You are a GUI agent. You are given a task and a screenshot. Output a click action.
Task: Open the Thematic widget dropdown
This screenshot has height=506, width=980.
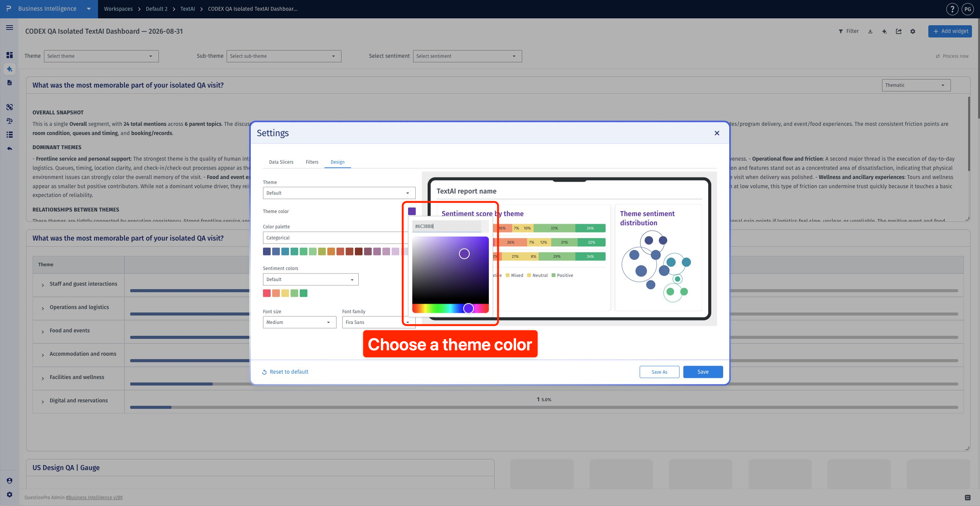pos(916,85)
